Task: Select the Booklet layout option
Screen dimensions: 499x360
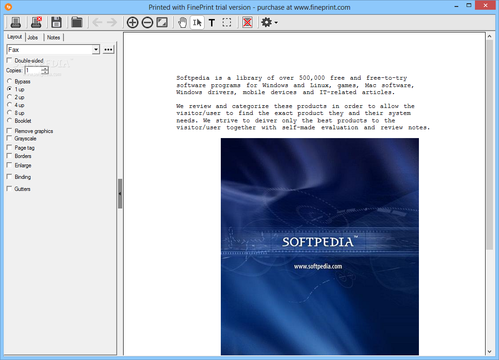Action: pyautogui.click(x=9, y=120)
